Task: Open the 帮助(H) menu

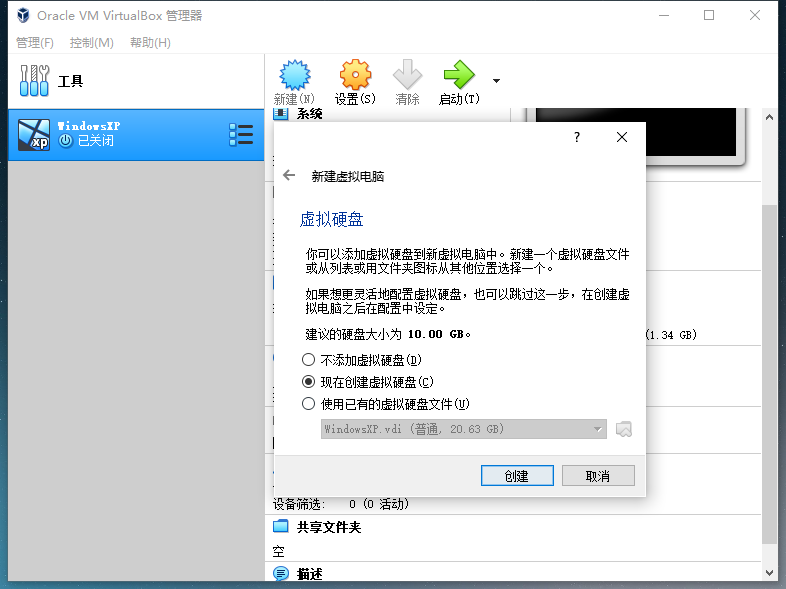Action: (x=150, y=43)
